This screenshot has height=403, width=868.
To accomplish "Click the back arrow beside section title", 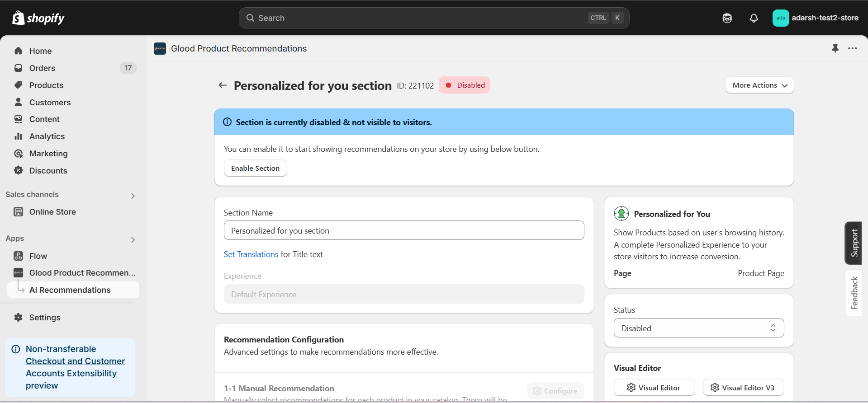I will [223, 85].
